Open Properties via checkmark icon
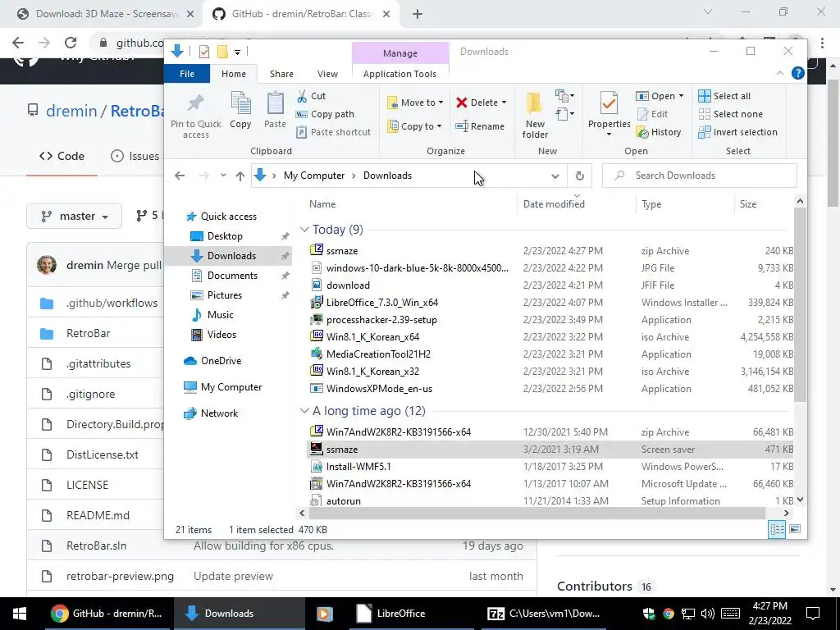The image size is (840, 630). click(609, 103)
